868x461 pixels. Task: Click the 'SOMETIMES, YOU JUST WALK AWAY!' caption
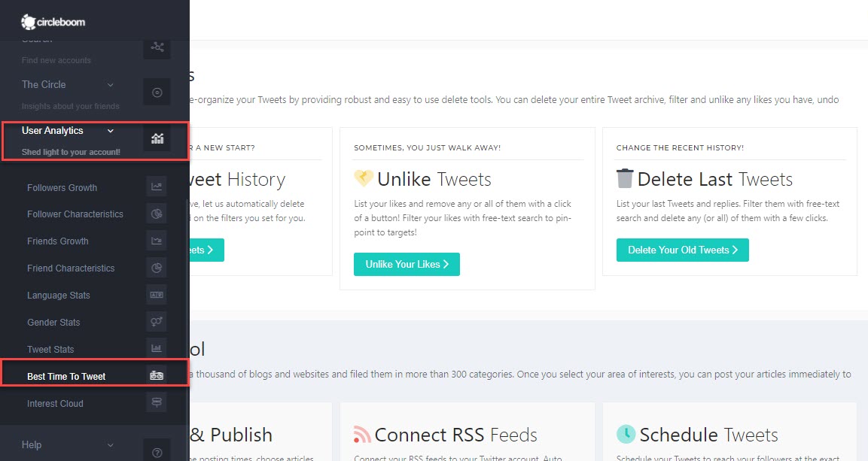pos(428,147)
